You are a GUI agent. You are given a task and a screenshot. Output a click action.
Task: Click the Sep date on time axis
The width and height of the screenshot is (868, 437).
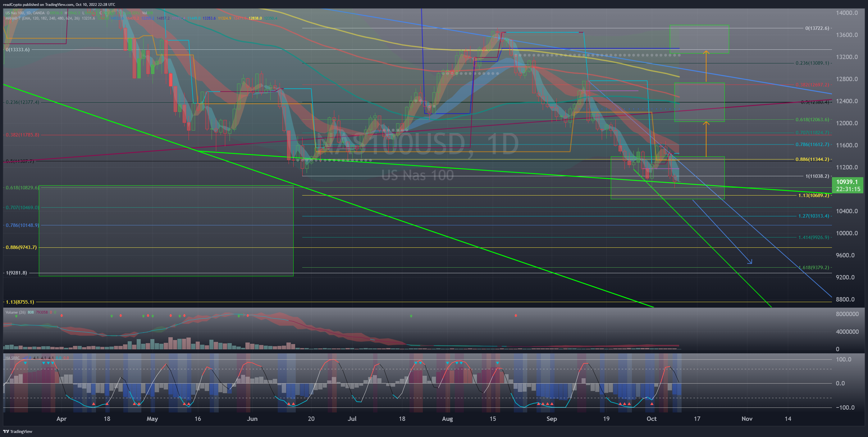(552, 419)
